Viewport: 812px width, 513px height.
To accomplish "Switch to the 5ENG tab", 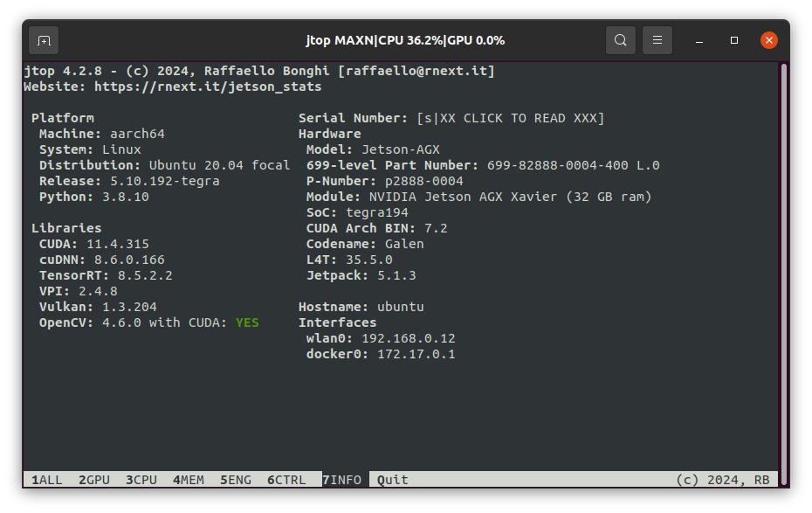I will [x=236, y=480].
